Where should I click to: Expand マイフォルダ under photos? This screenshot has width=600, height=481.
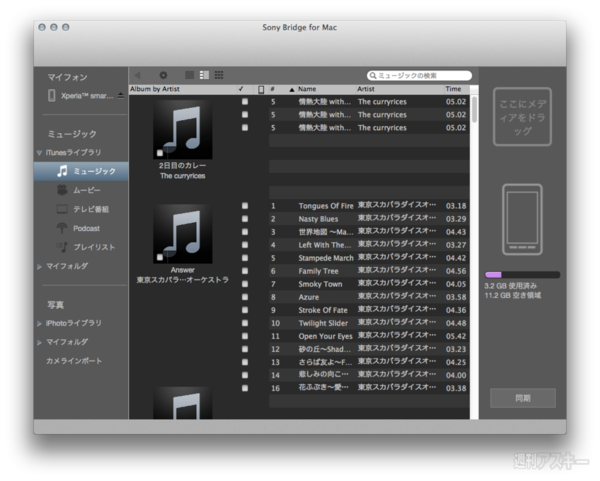tap(39, 342)
